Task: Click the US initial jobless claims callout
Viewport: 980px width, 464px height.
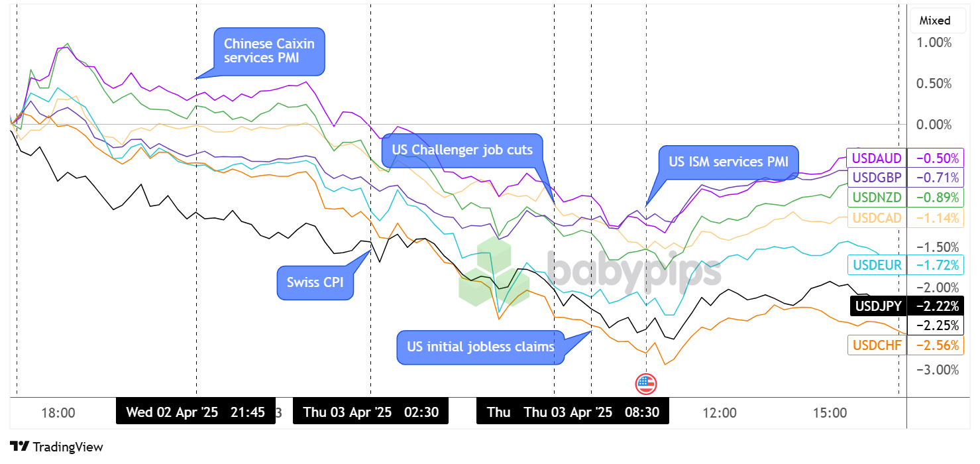Action: tap(481, 347)
